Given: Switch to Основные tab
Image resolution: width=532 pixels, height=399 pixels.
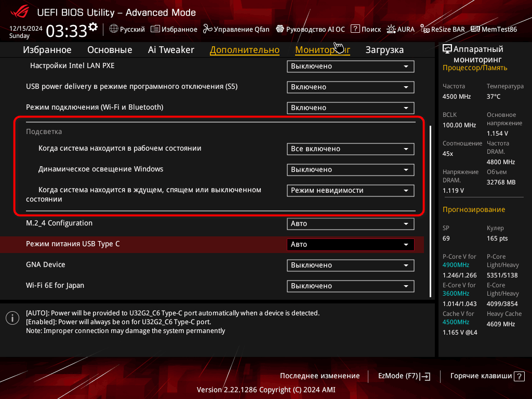Looking at the screenshot, I should [x=110, y=50].
